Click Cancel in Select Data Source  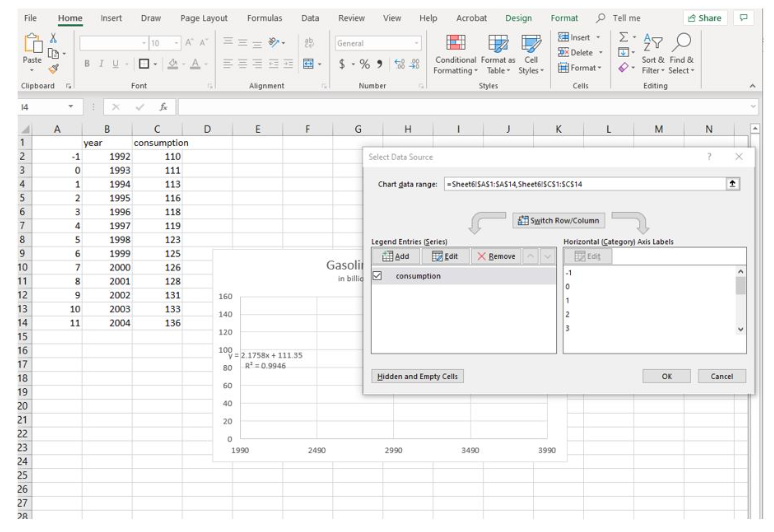(722, 376)
